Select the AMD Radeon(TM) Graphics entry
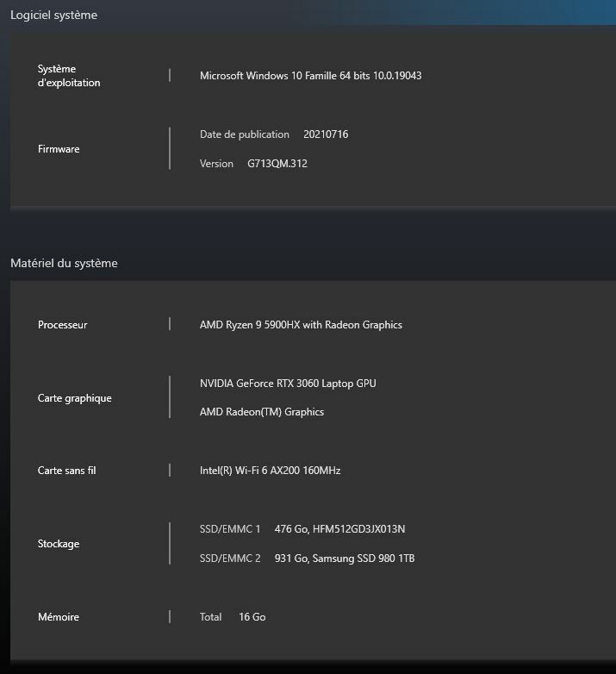 (262, 412)
